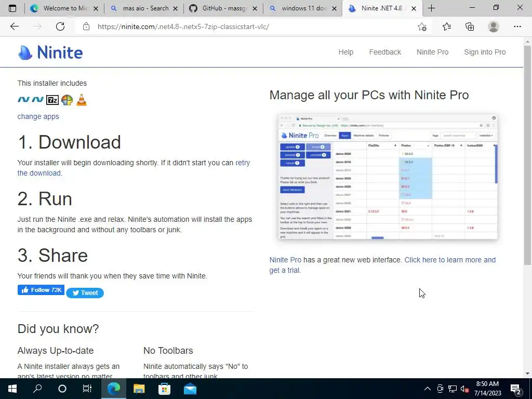
Task: Click the Classic Start shell icon
Action: pyautogui.click(x=67, y=100)
